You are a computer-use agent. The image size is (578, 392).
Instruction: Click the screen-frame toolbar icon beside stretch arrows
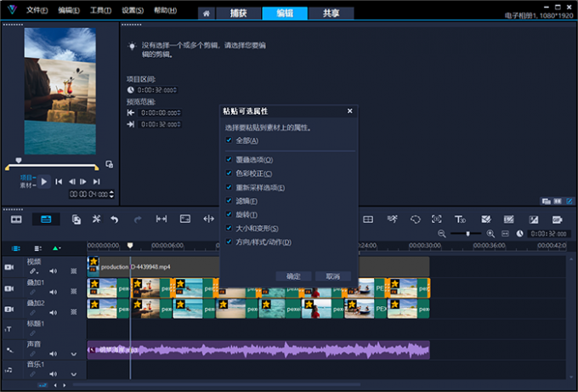point(185,219)
